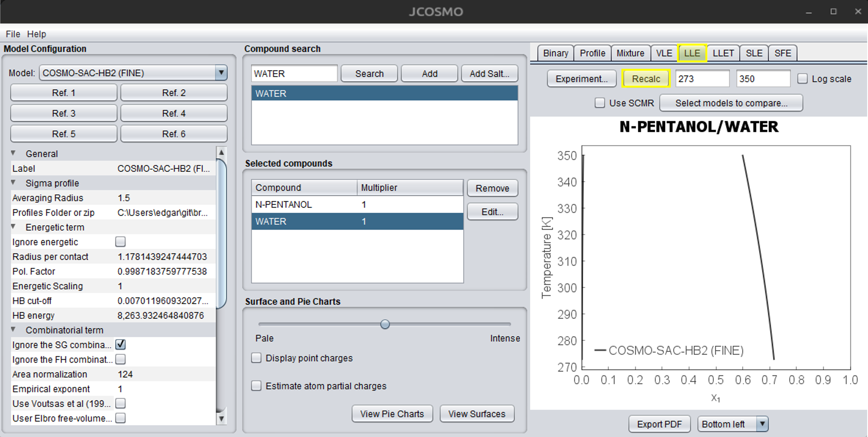
Task: Switch to the Binary tab
Action: click(556, 53)
